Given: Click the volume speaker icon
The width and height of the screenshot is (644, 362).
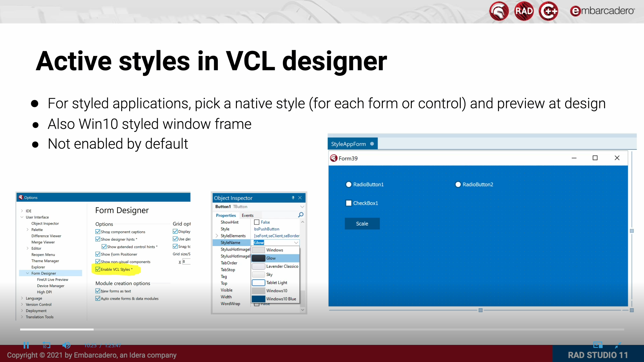Looking at the screenshot, I should pyautogui.click(x=66, y=345).
